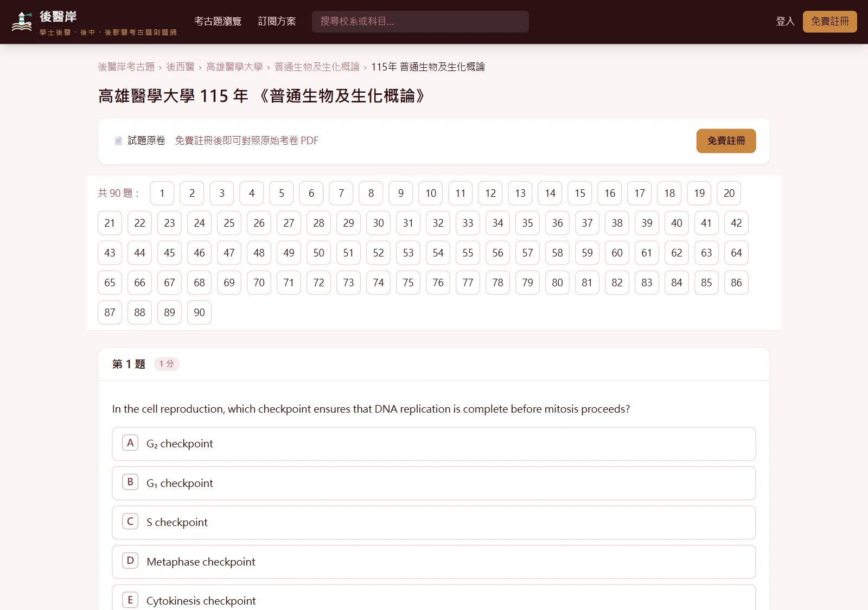The width and height of the screenshot is (868, 610).
Task: Click the 115年 普通生物及生化概論 breadcrumb text
Action: coord(428,67)
